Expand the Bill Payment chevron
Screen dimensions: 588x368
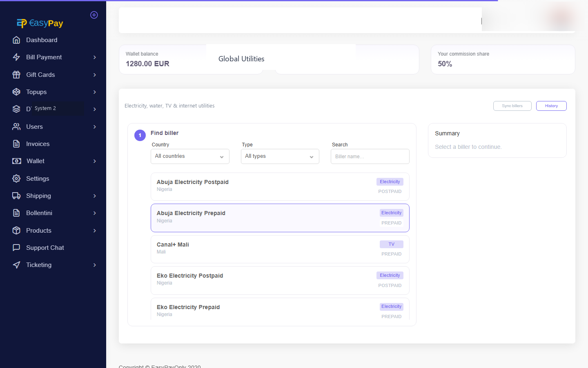click(95, 57)
